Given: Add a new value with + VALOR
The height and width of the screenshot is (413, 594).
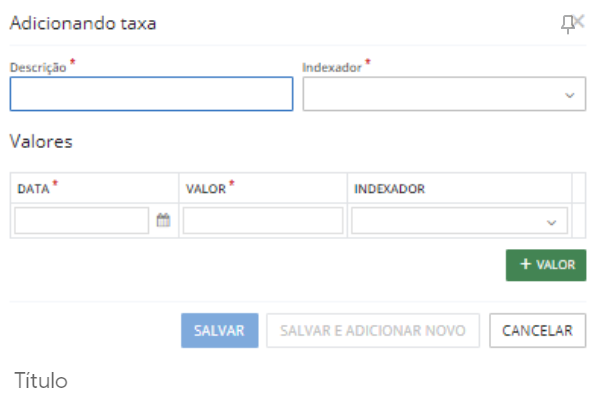Looking at the screenshot, I should (x=546, y=265).
